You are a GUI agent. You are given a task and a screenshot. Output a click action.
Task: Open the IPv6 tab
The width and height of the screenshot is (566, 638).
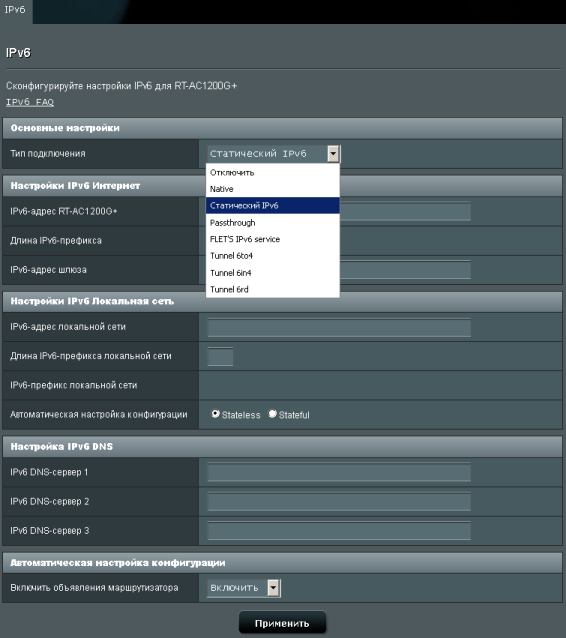(x=15, y=10)
